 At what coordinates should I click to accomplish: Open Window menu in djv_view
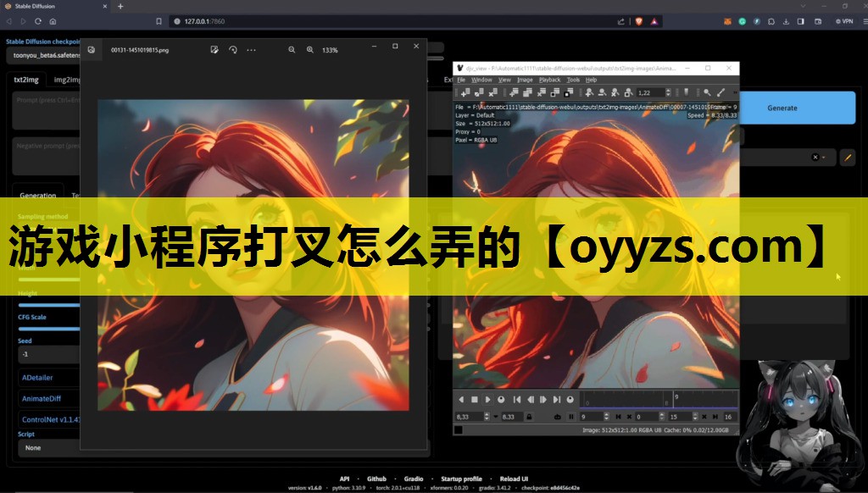point(481,80)
